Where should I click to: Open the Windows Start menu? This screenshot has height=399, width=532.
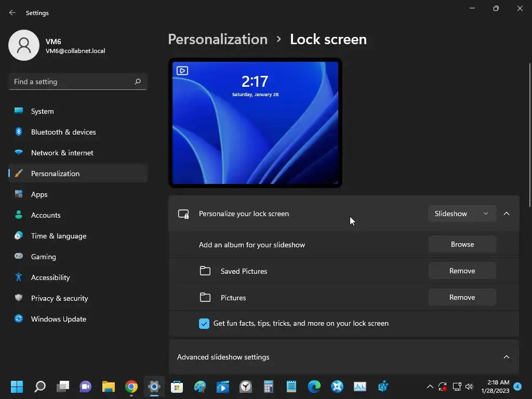point(17,386)
